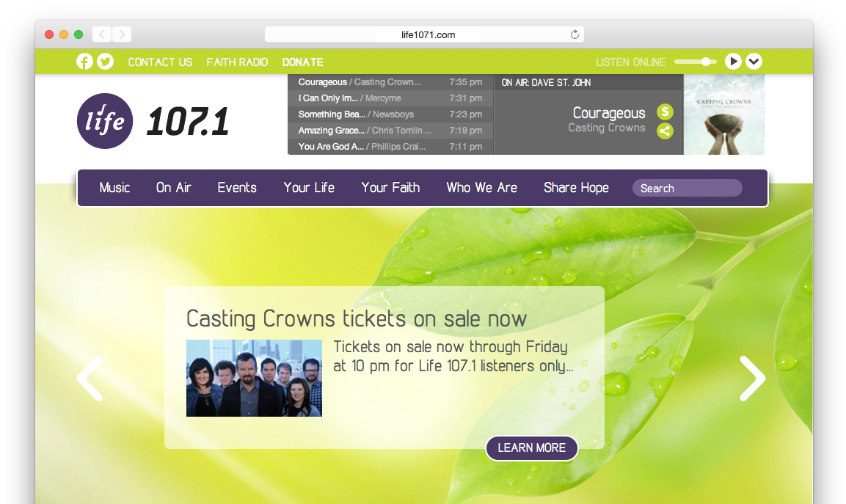Click the Listen Online label
846x504 pixels.
(x=631, y=62)
